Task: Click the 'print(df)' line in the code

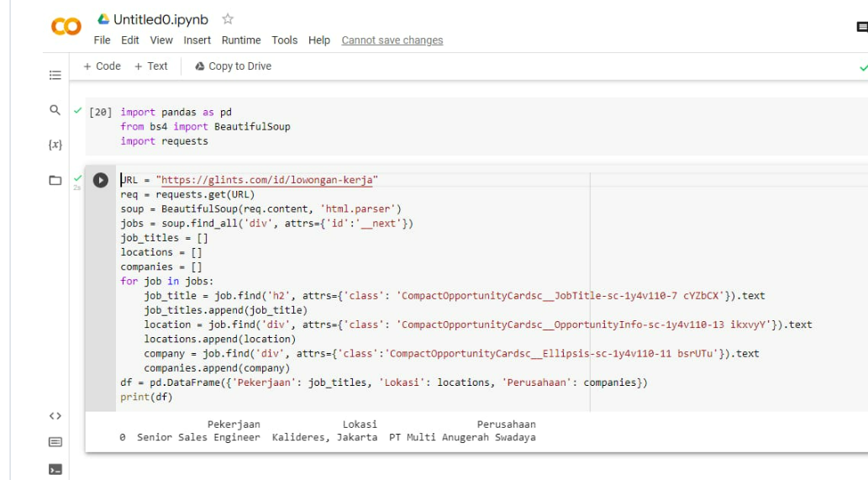Action: pyautogui.click(x=146, y=397)
